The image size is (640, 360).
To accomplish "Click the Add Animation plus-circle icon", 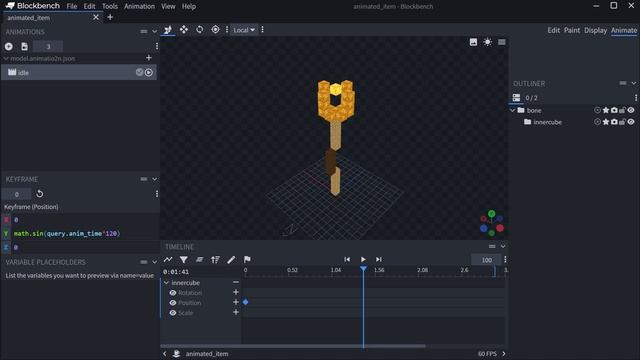I will (9, 47).
